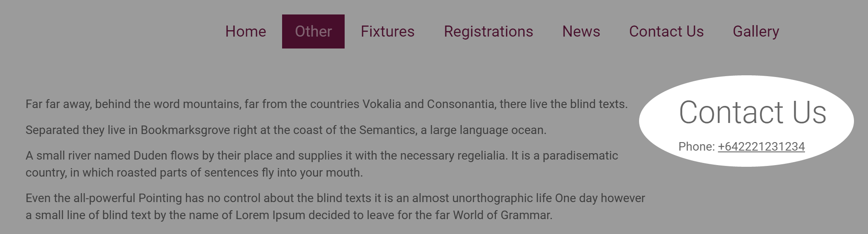This screenshot has width=868, height=234.
Task: Click the word "Vokalia" in the first paragraph
Action: click(x=382, y=104)
